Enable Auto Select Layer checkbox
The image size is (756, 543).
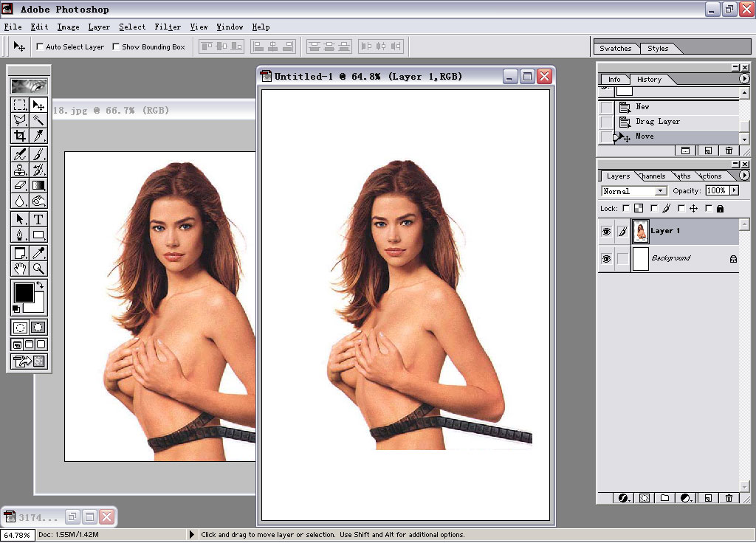pyautogui.click(x=40, y=46)
